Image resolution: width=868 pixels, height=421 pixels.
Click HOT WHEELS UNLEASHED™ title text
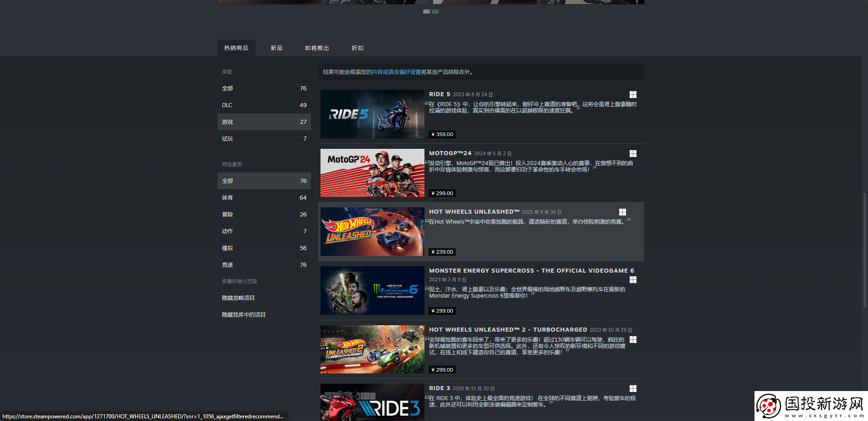coord(474,212)
